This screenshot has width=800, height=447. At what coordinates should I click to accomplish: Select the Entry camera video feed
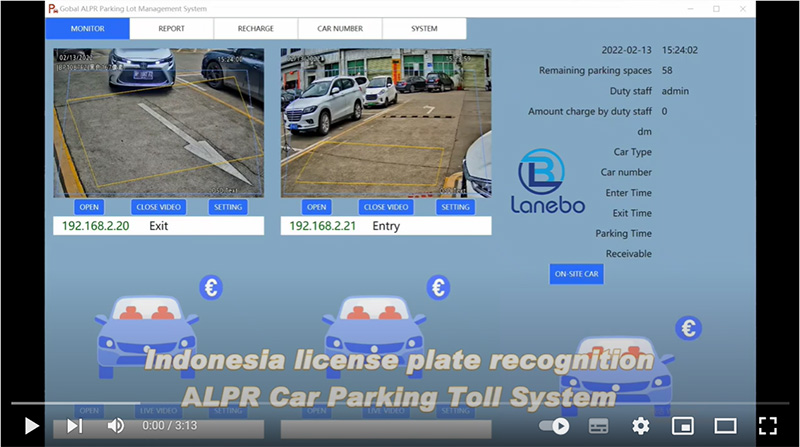point(386,123)
